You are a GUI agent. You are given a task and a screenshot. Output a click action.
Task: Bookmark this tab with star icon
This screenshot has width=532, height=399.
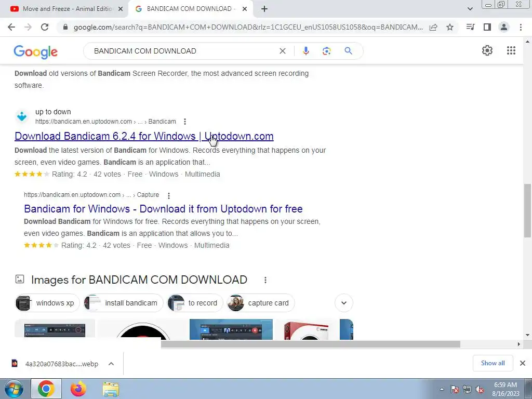coord(450,27)
